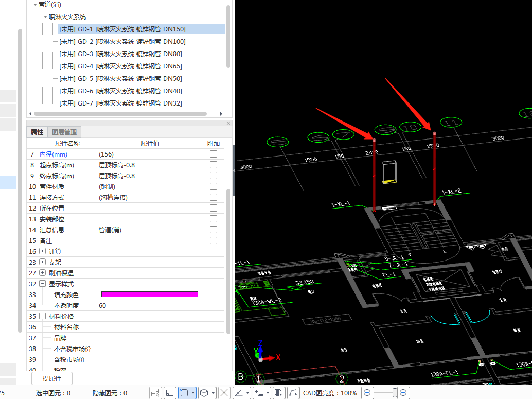Expand the 刷油保温 property group

[42, 273]
